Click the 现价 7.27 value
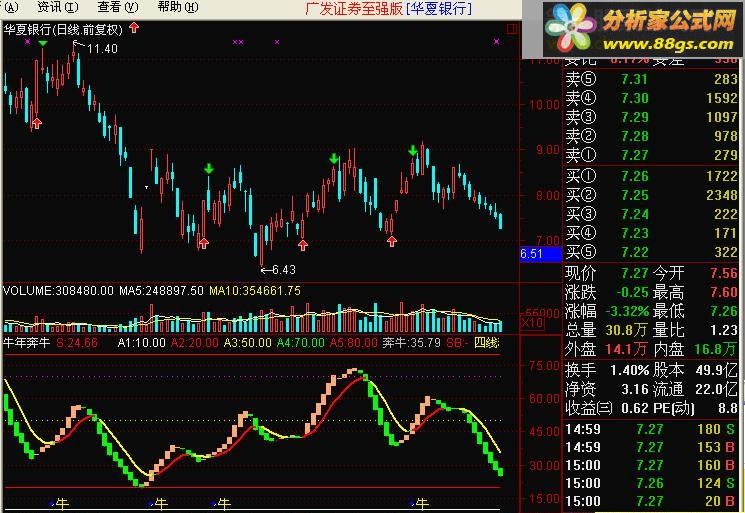745x513 pixels. point(635,273)
